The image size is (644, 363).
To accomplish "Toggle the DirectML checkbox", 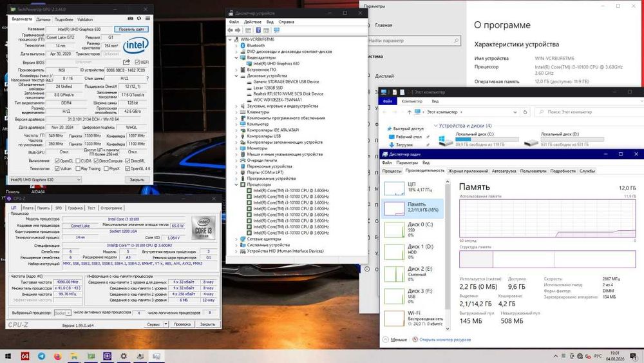I will (128, 161).
